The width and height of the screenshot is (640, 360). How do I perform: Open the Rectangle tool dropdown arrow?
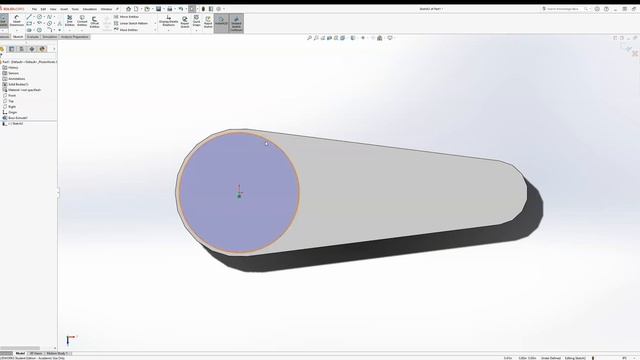point(34,24)
